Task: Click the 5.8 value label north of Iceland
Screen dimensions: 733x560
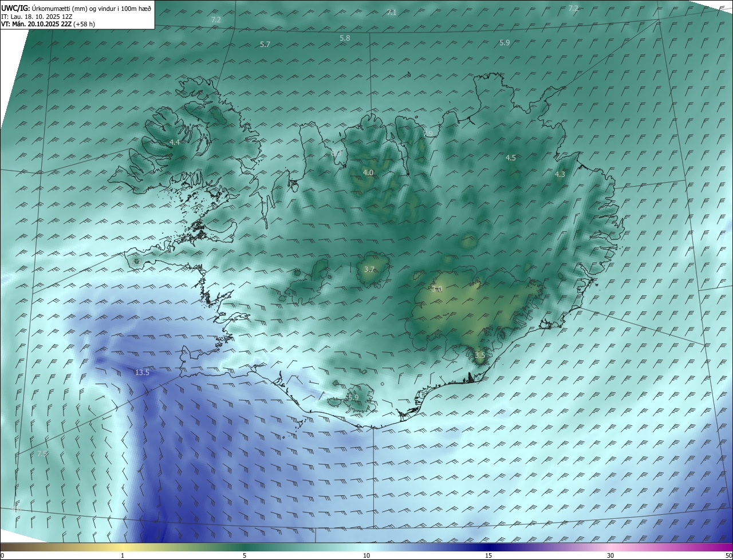Action: point(345,38)
